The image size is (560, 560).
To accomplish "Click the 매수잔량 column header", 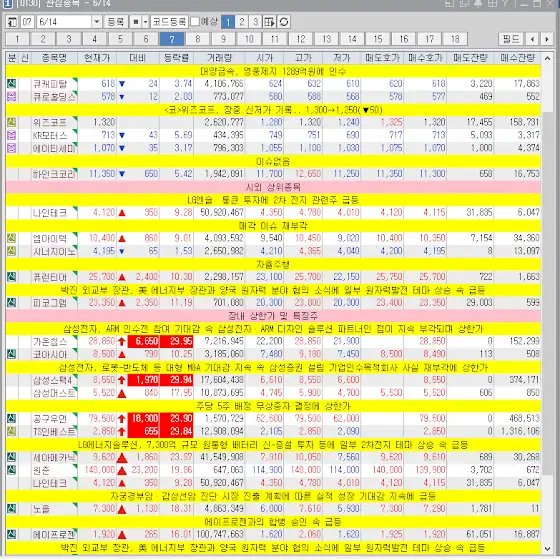I will [x=517, y=58].
